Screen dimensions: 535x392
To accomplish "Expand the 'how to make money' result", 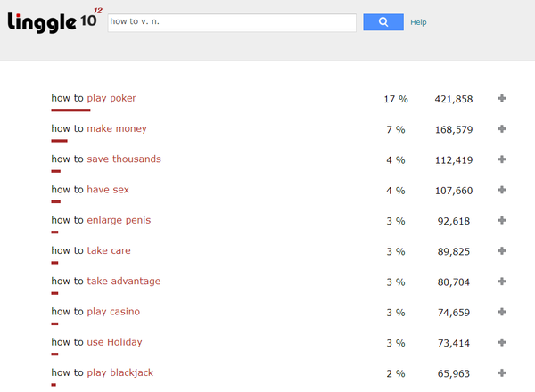I will pyautogui.click(x=502, y=129).
